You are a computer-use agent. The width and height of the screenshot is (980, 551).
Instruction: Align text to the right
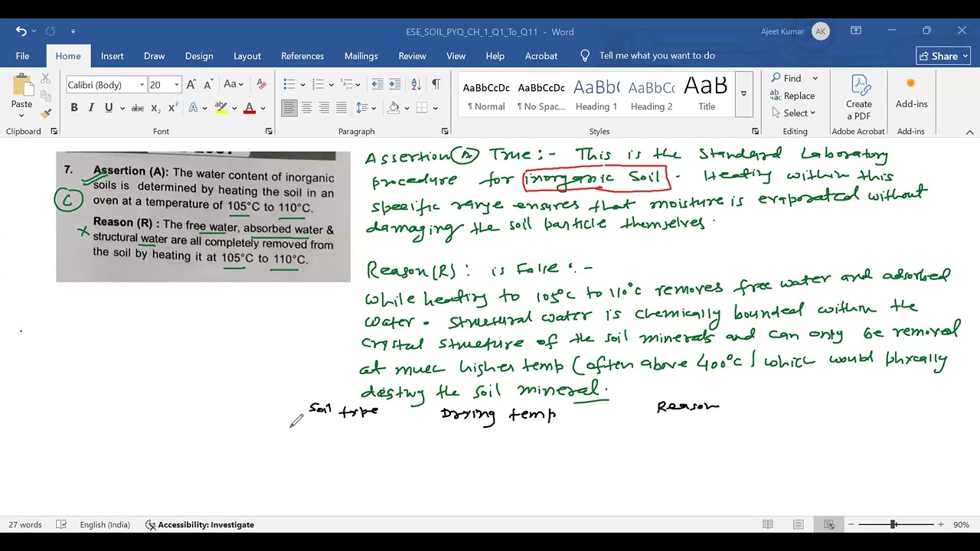click(x=324, y=108)
